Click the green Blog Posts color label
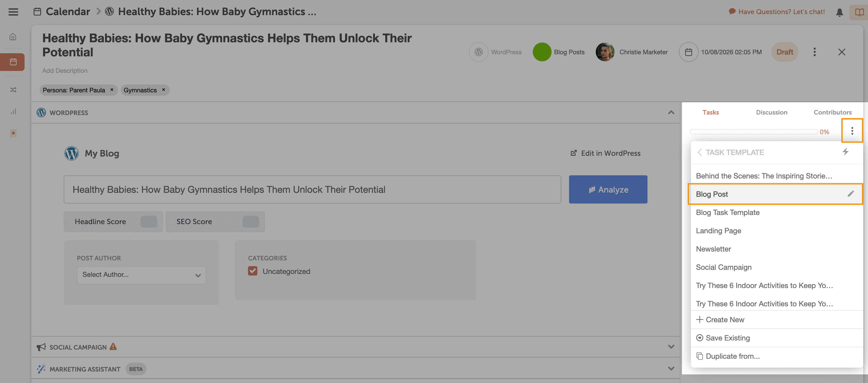Viewport: 868px width, 383px height. click(x=542, y=52)
